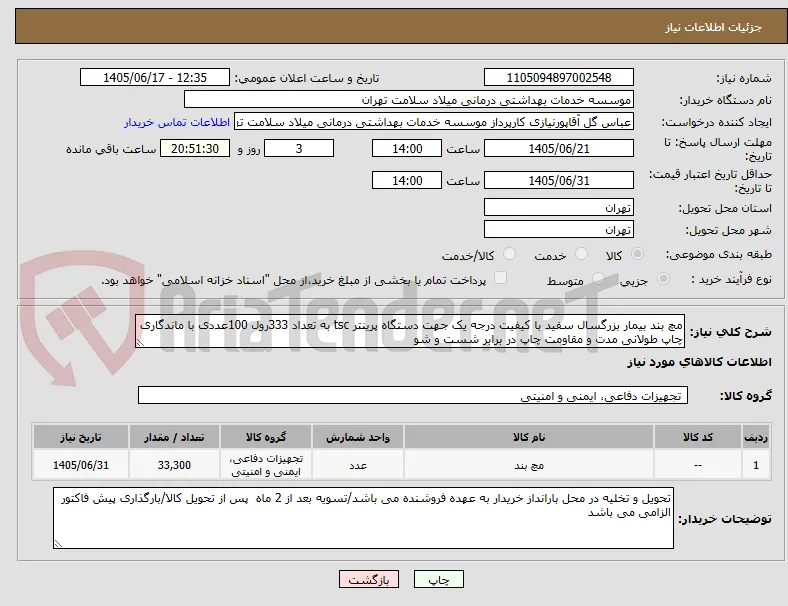Click the goods group cell in table row

(266, 465)
